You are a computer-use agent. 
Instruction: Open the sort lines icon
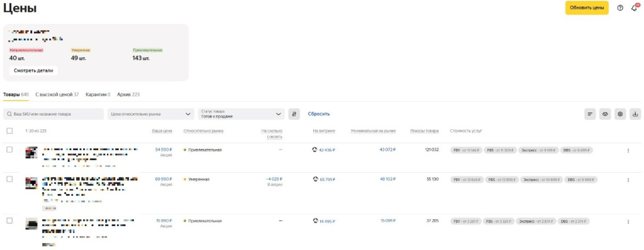pyautogui.click(x=590, y=114)
